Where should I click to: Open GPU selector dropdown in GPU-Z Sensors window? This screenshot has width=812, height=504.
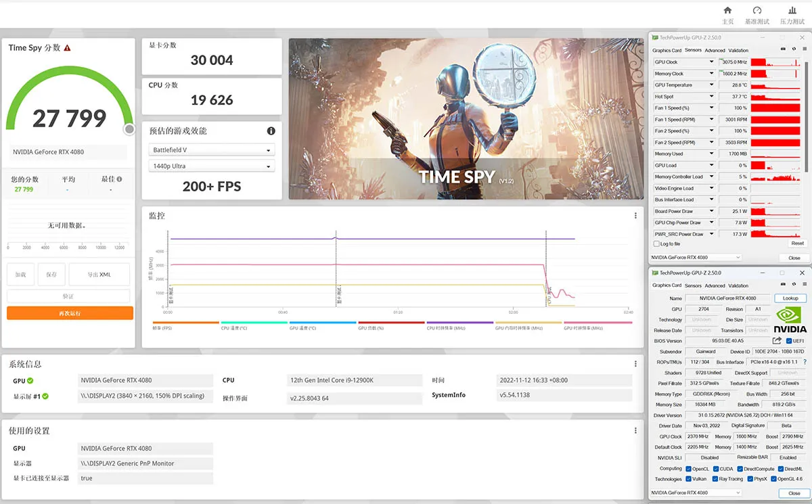(696, 258)
